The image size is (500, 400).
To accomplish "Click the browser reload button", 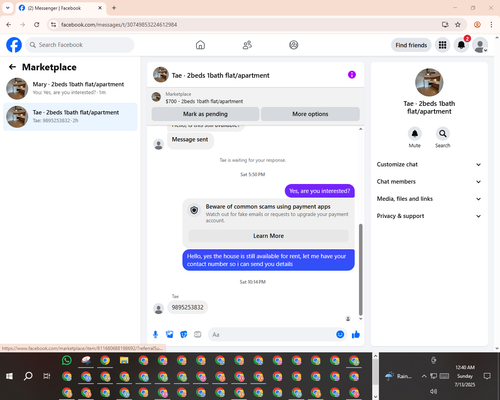I will coord(37,25).
